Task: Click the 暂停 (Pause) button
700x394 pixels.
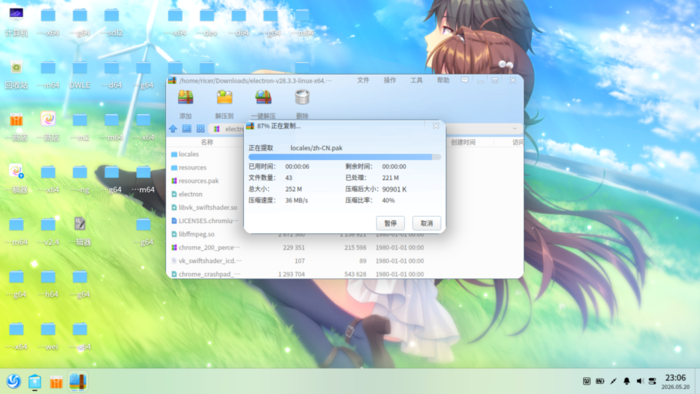Action: [390, 223]
